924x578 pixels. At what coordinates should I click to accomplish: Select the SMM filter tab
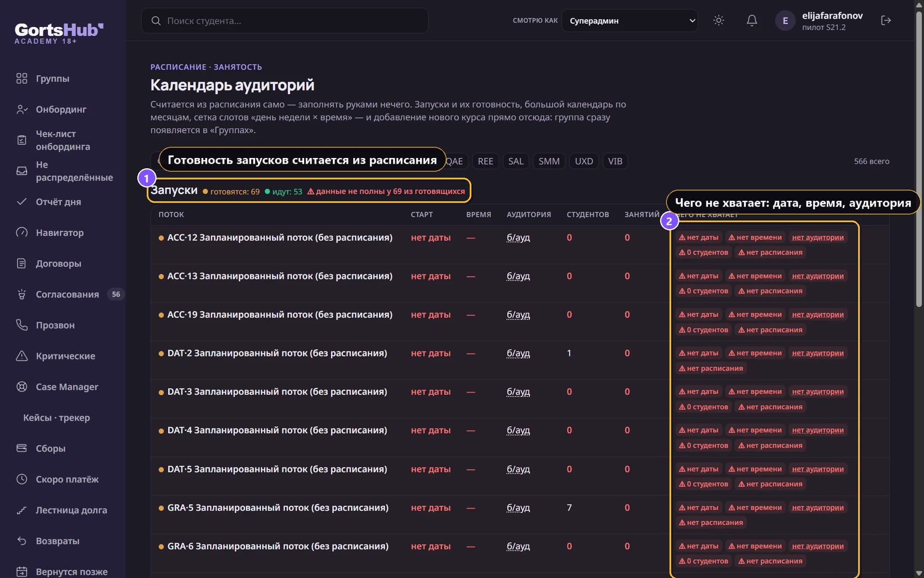coord(549,161)
